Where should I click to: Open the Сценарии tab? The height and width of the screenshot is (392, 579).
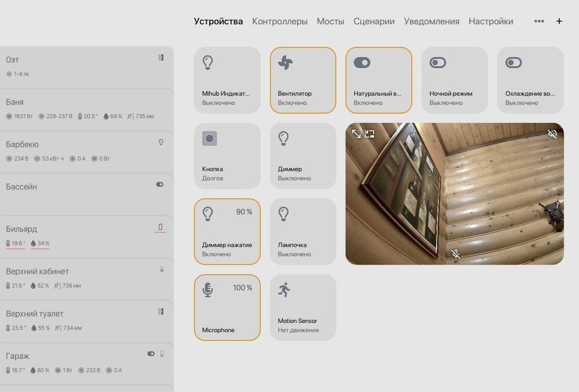(374, 21)
